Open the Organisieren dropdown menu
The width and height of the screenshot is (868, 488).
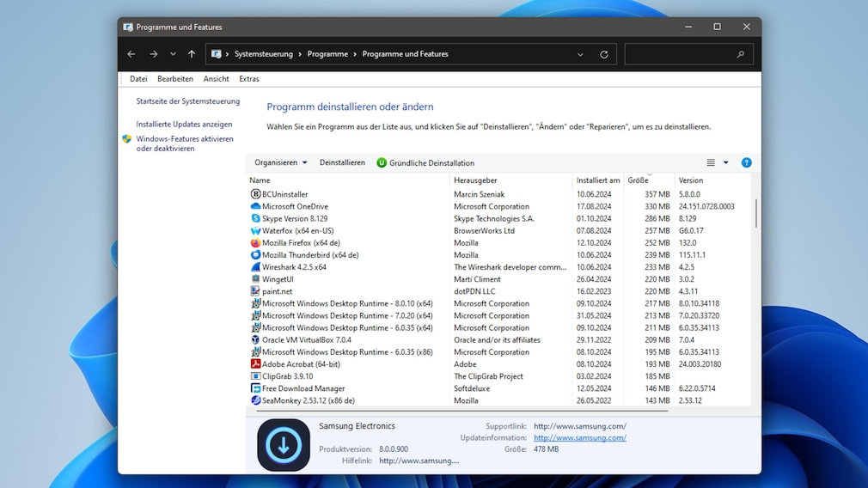tap(280, 162)
